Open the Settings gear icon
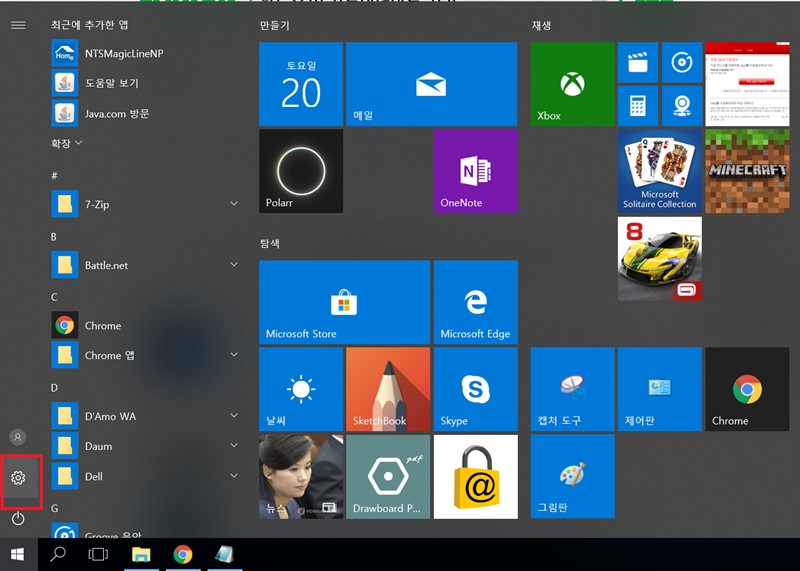 pos(18,478)
